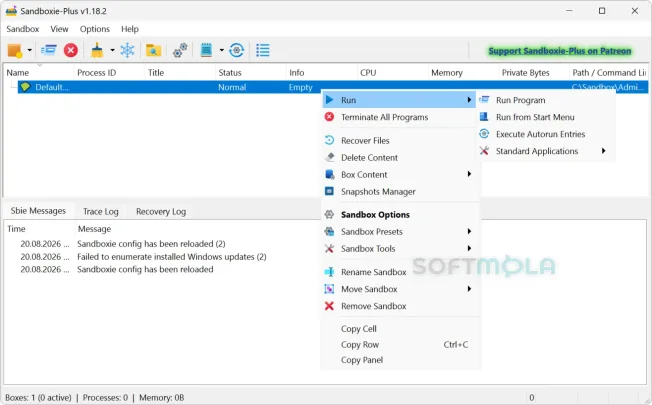Select Copy Cell in the context menu
The width and height of the screenshot is (652, 405).
click(x=358, y=328)
